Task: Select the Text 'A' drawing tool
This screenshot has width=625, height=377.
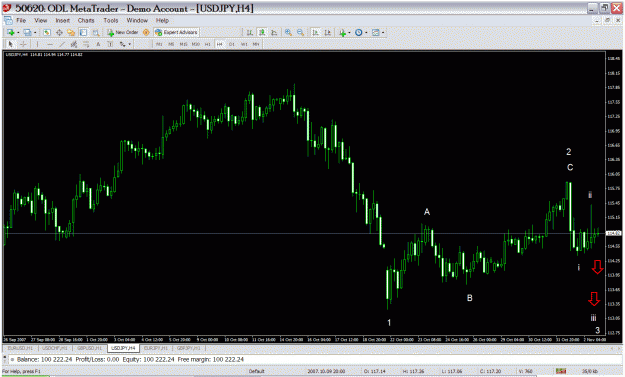Action: [98, 44]
